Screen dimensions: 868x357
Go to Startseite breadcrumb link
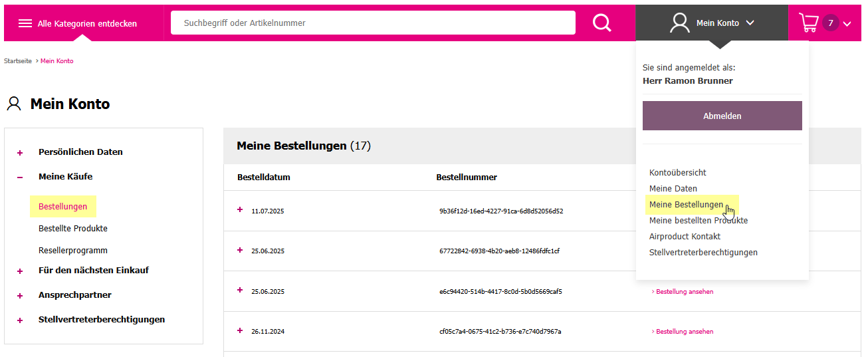tap(18, 61)
